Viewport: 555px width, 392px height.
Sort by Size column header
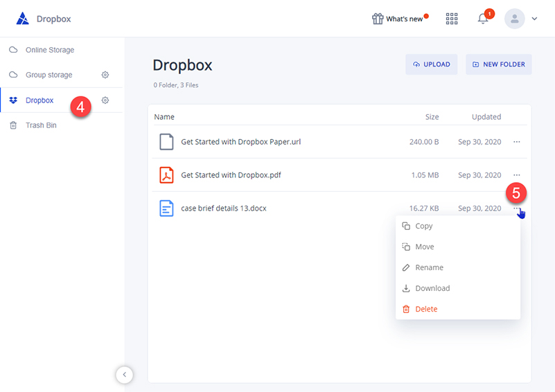pos(432,117)
